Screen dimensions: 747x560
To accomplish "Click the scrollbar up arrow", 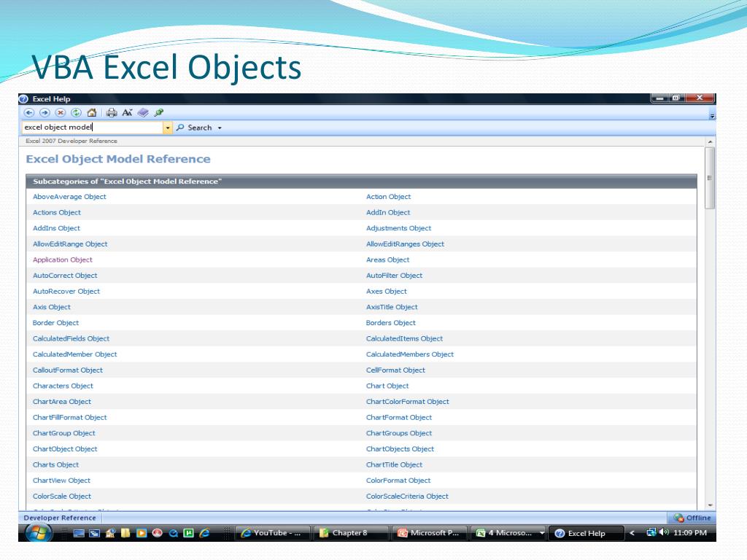I will (x=710, y=142).
